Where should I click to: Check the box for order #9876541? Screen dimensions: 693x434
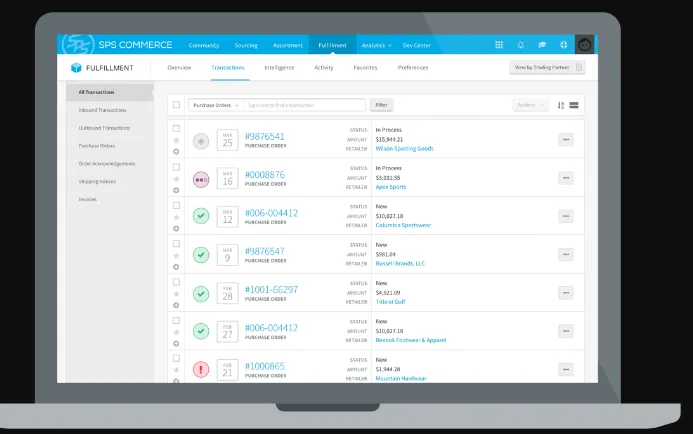(x=176, y=128)
